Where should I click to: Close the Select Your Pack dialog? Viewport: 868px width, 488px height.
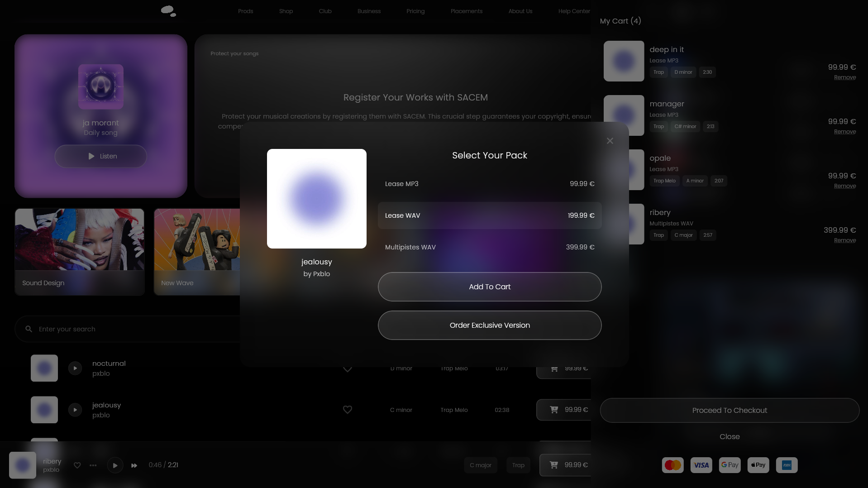tap(610, 141)
